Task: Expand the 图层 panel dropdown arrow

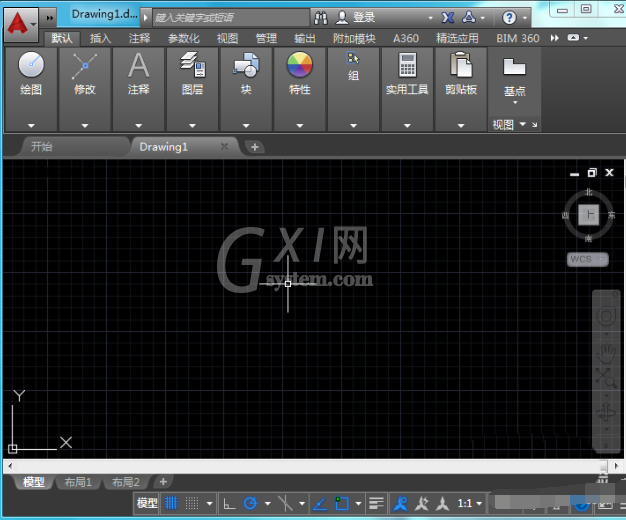Action: (x=192, y=125)
